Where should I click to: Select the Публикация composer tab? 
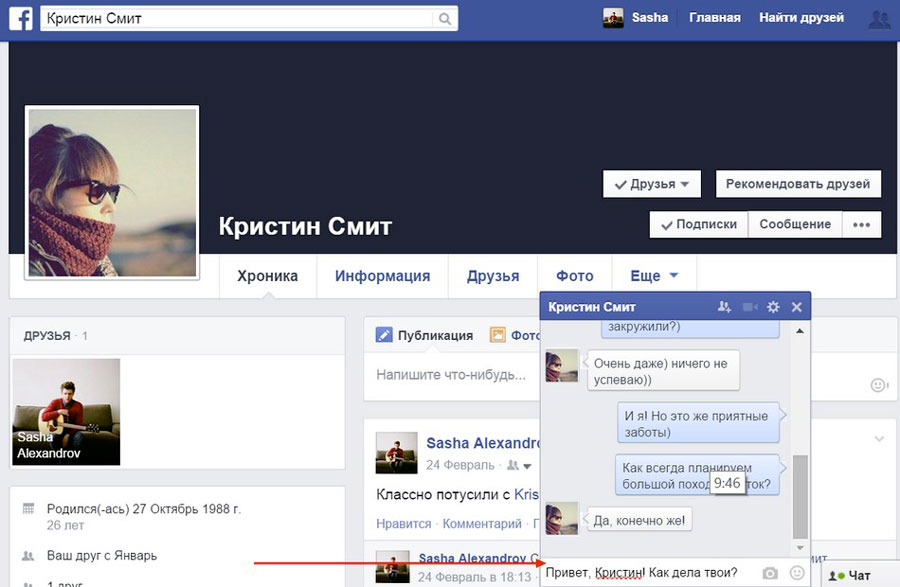pos(424,335)
